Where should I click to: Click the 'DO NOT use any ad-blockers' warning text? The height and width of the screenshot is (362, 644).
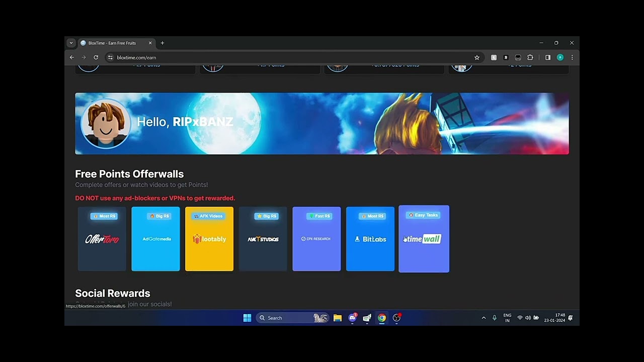click(155, 198)
